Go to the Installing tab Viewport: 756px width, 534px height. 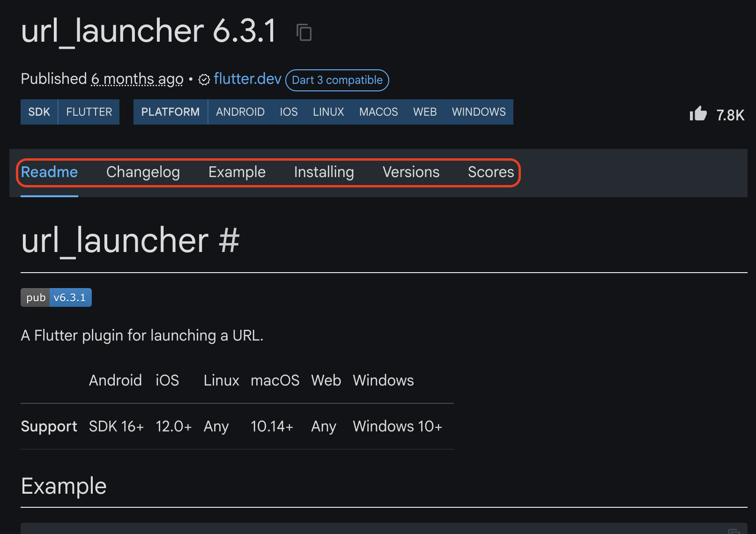324,172
